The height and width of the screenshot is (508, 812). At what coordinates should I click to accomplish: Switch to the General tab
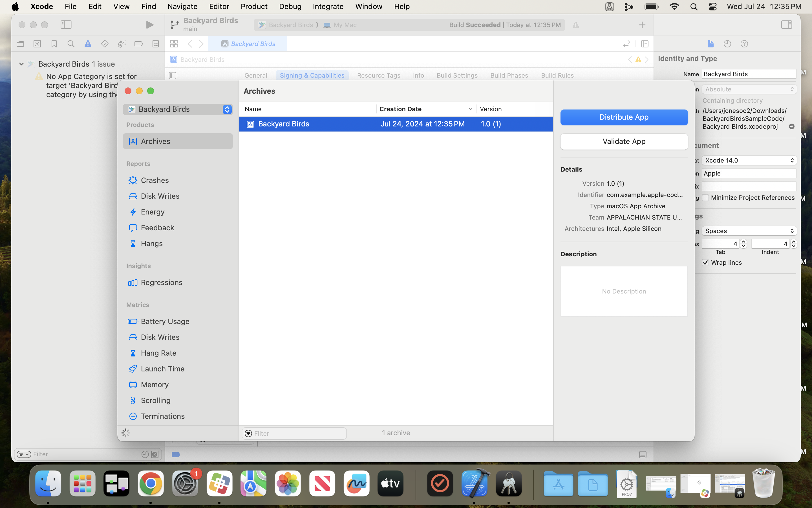[x=256, y=75]
